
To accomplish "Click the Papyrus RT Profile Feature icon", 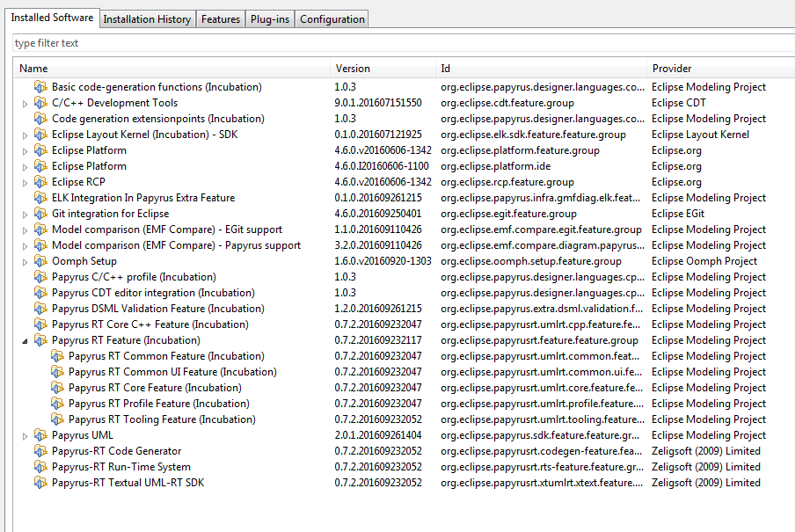I will coord(57,404).
